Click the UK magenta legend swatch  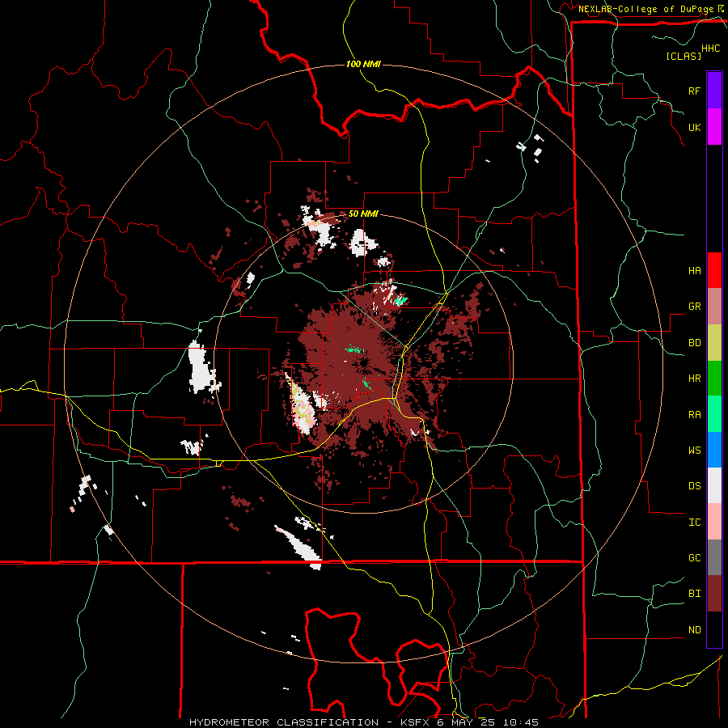click(x=714, y=127)
